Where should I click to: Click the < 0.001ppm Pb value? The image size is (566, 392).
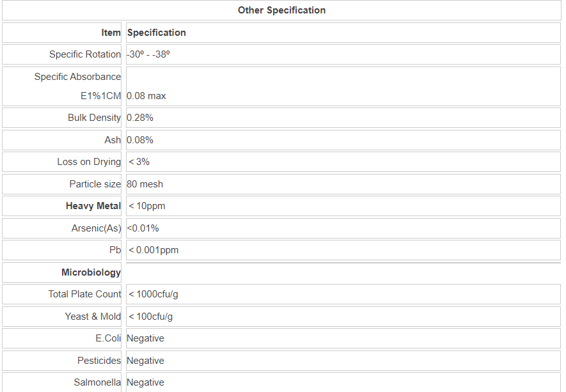point(153,250)
